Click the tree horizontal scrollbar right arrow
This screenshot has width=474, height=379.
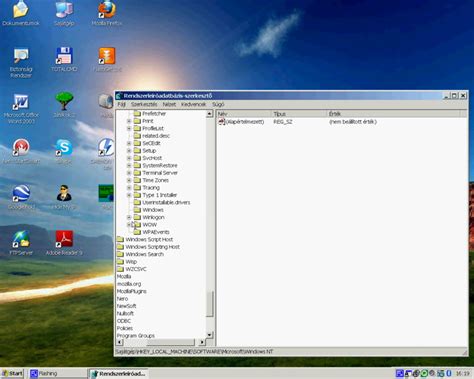[x=202, y=342]
